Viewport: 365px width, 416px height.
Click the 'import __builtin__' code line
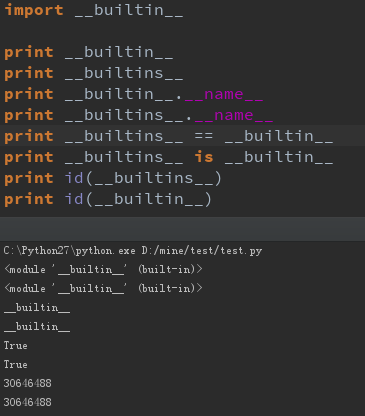click(x=94, y=10)
